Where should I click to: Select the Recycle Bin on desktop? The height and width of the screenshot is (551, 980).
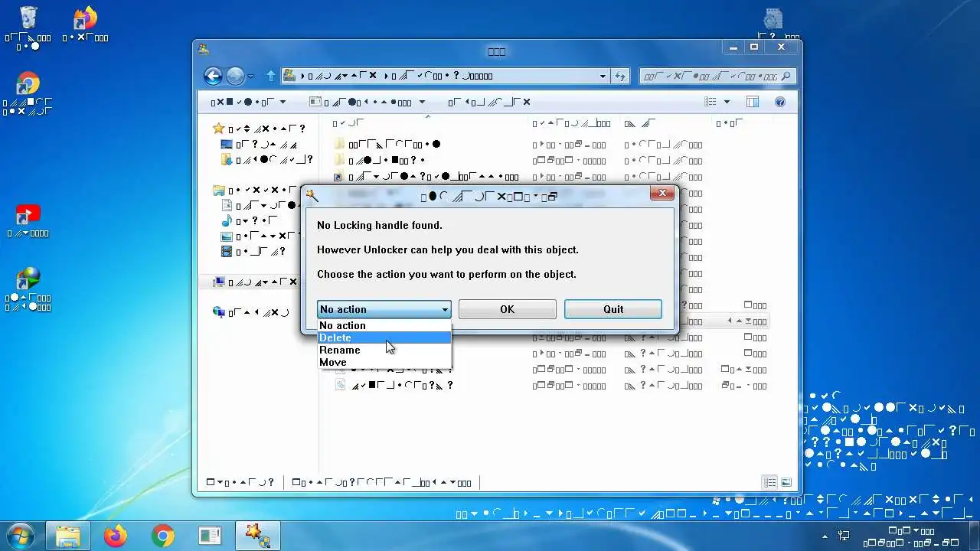click(x=28, y=28)
